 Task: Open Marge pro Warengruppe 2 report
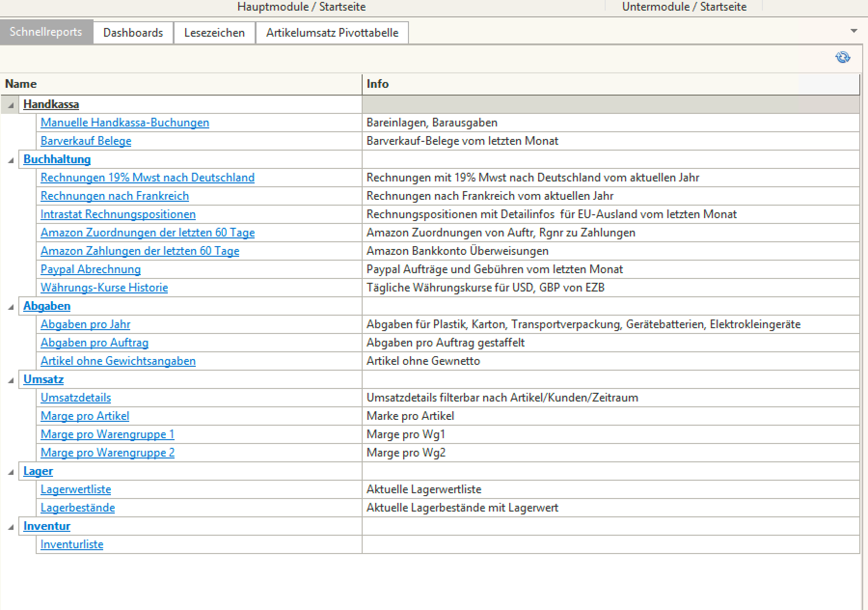[x=107, y=453]
